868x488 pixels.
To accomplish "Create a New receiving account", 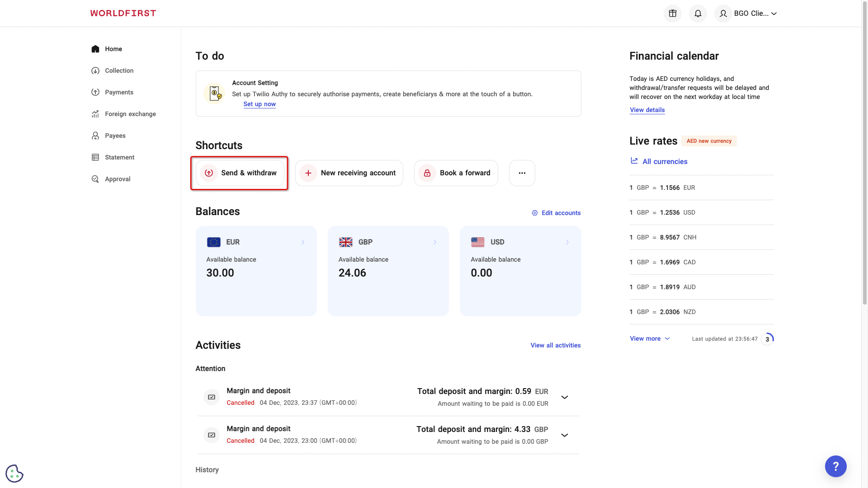I will (x=349, y=173).
